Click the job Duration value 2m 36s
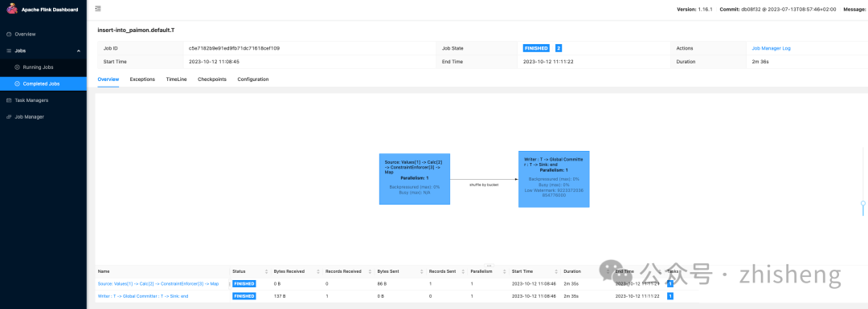Screen dimensions: 868x309 760,62
